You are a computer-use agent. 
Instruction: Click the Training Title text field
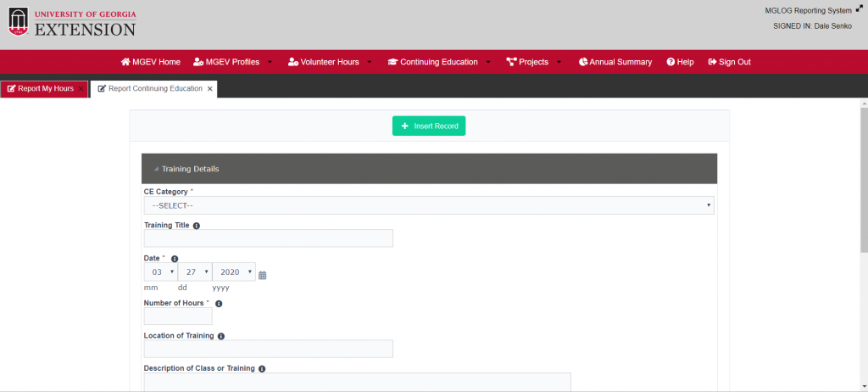[x=269, y=238]
